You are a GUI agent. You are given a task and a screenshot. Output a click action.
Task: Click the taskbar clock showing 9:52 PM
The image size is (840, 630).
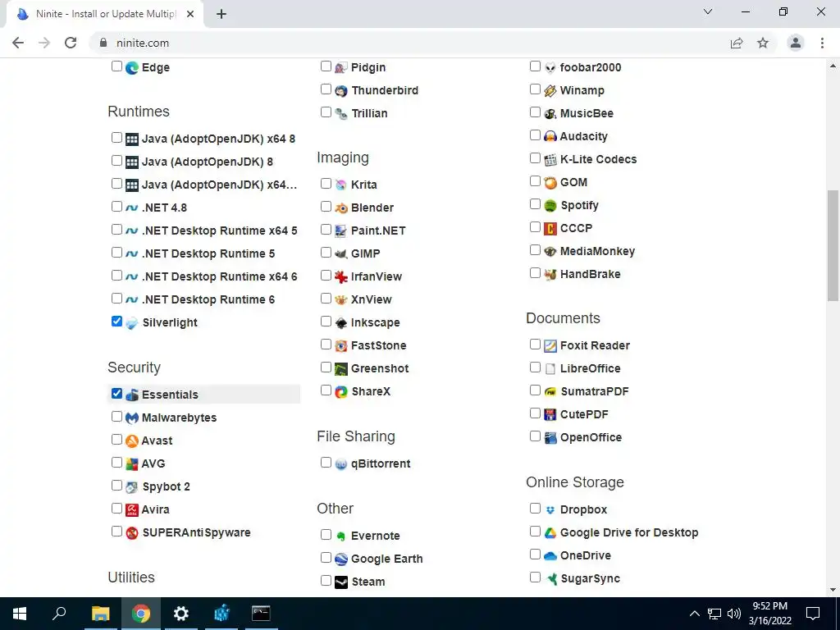tap(770, 614)
